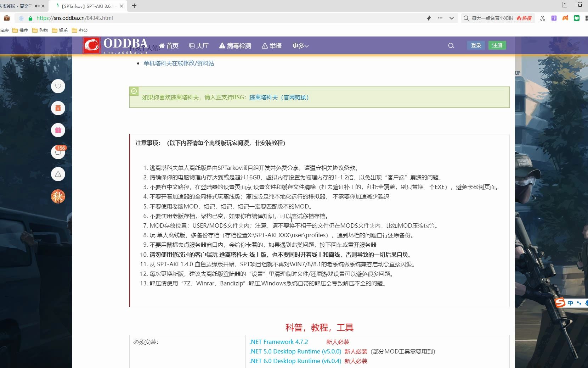The image size is (588, 368).
Task: Click the three-dots icon in address bar
Action: (440, 18)
